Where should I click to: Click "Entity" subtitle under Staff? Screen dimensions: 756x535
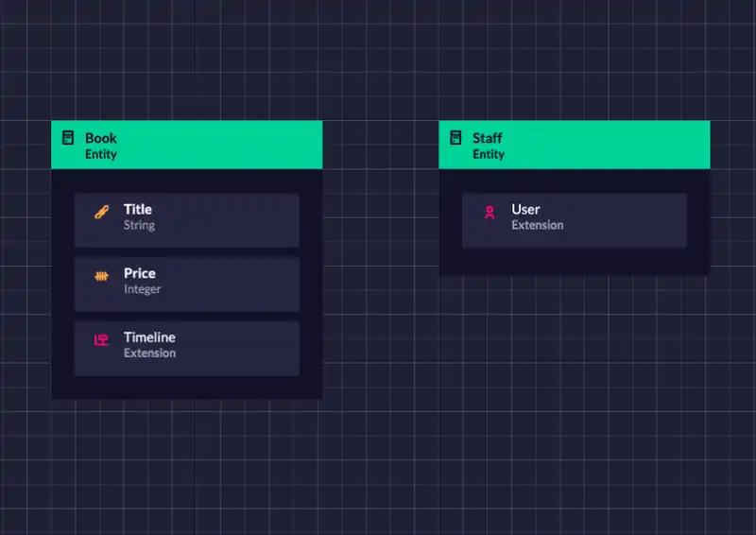coord(489,154)
